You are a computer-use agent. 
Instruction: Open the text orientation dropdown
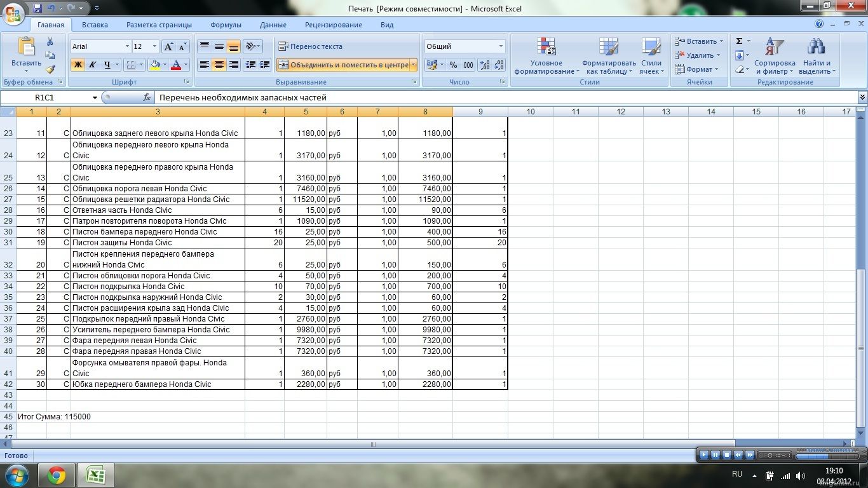coord(252,46)
